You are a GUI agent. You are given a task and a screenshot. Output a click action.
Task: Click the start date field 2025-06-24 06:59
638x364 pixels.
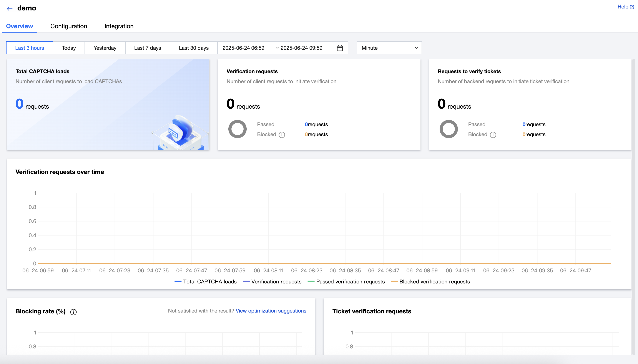click(243, 48)
